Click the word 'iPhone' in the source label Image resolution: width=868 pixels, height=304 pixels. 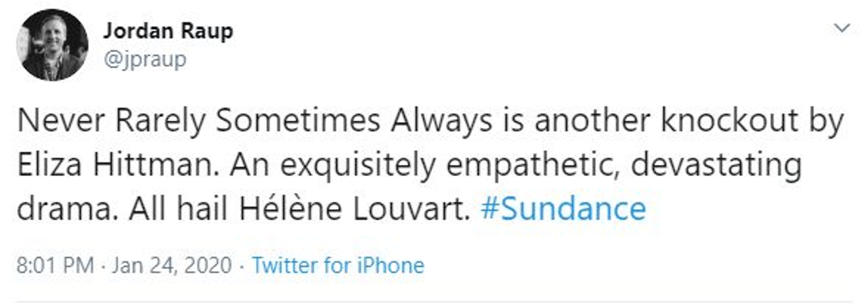[x=391, y=265]
